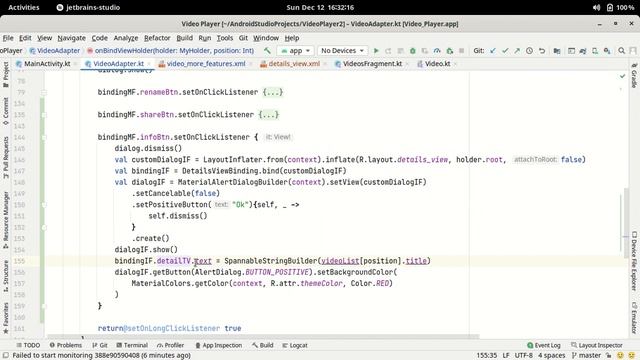Click the Git Update Project blue arrow
Image resolution: width=640 pixels, height=360 pixels.
[493, 51]
